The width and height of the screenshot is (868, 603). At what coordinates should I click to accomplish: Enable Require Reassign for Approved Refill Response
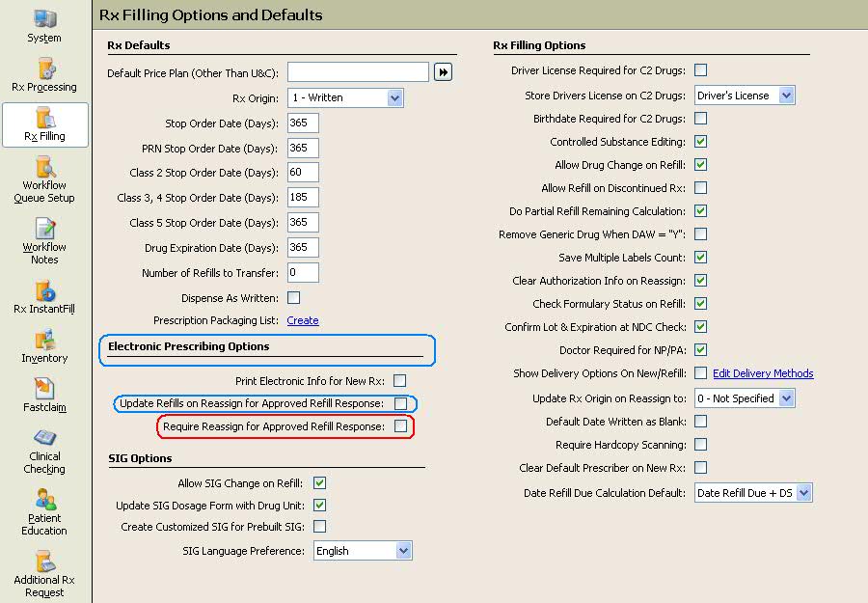click(401, 425)
